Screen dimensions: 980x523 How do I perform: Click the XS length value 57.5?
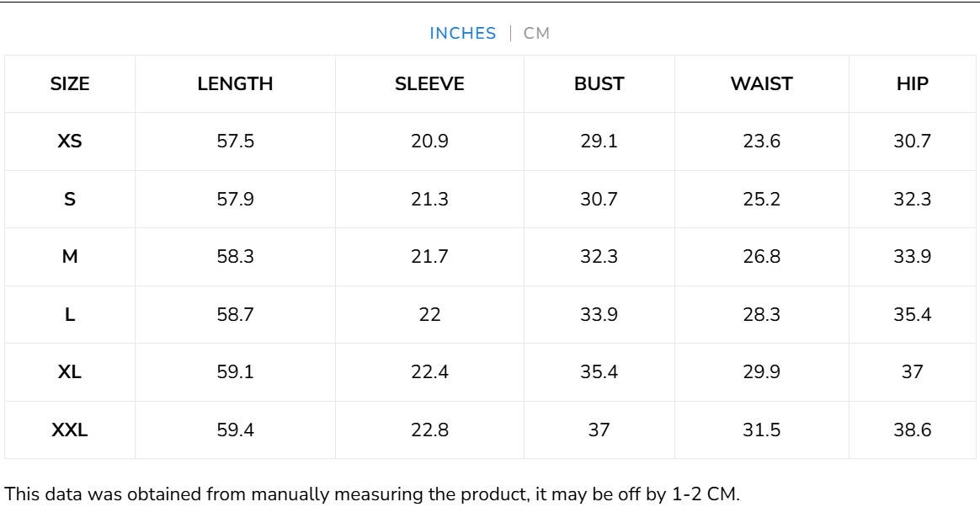coord(235,141)
